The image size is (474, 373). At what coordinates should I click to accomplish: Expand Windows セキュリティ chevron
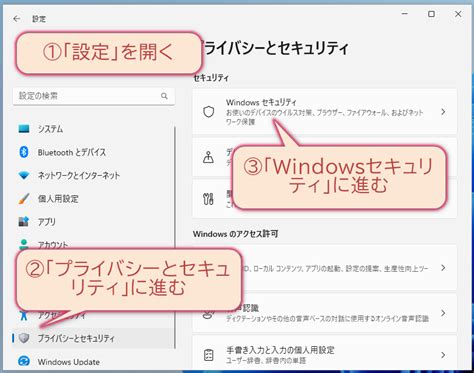[443, 112]
